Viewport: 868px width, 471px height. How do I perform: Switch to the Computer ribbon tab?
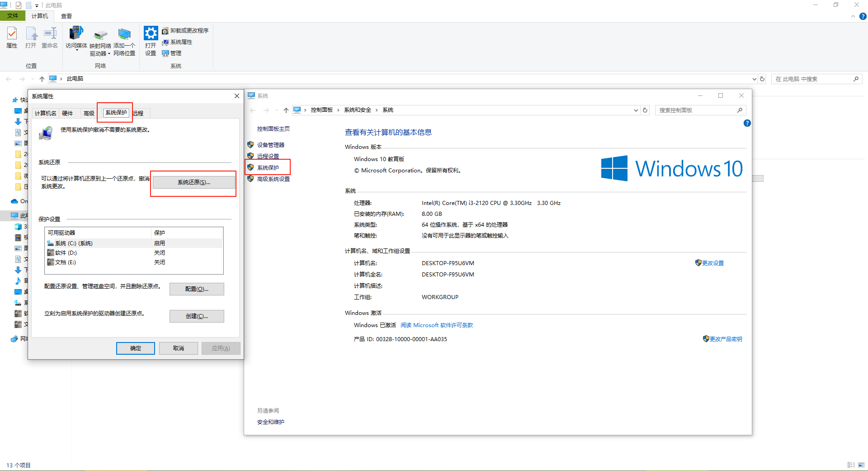pos(40,16)
